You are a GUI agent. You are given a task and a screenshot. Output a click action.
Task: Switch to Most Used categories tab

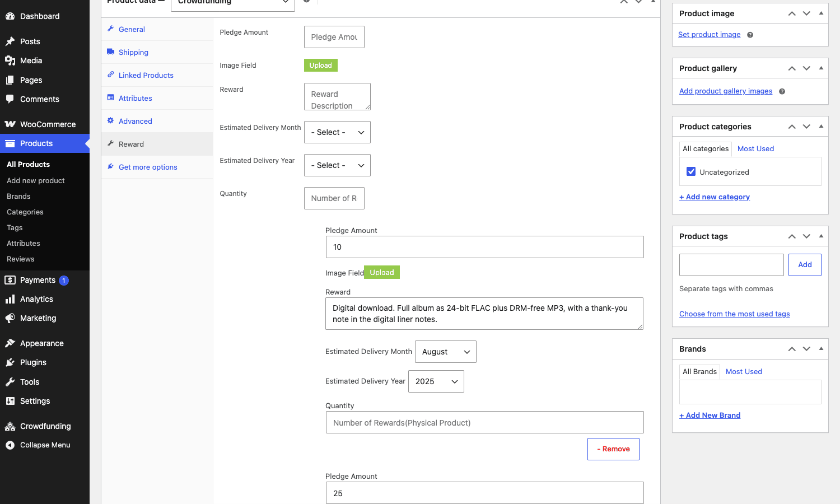click(755, 149)
